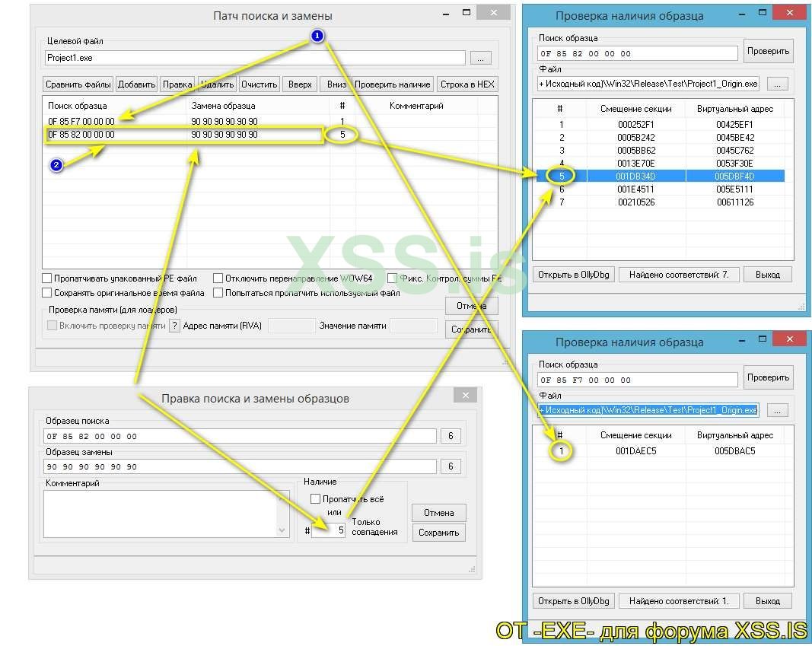
Task: Select match row 1 with offset 000252F1
Action: click(x=659, y=125)
